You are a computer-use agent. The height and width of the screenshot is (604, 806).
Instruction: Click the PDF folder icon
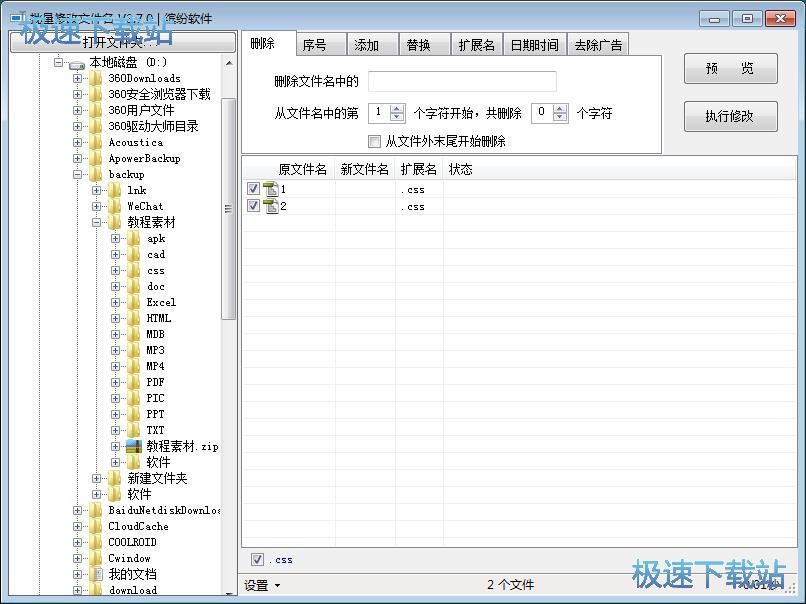point(134,382)
